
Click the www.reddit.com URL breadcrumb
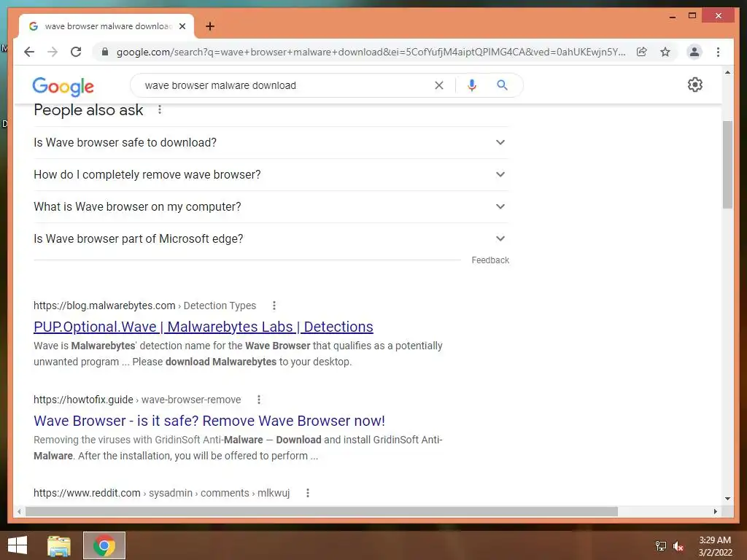pyautogui.click(x=161, y=493)
